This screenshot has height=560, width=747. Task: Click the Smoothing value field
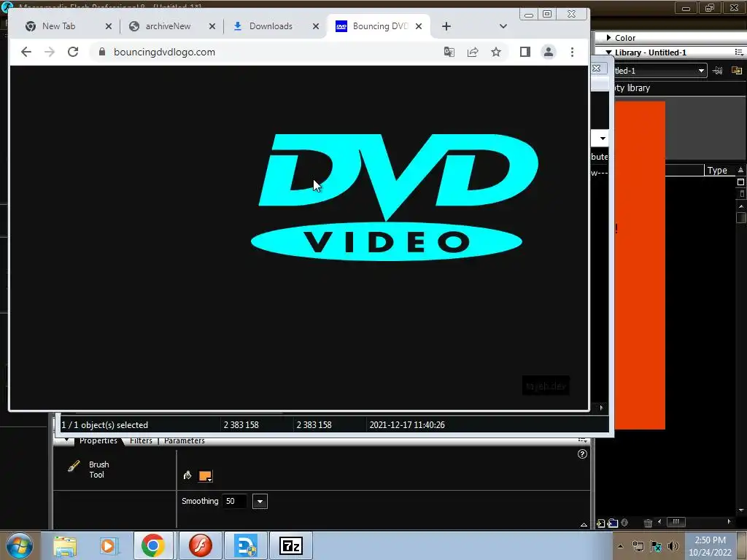234,501
